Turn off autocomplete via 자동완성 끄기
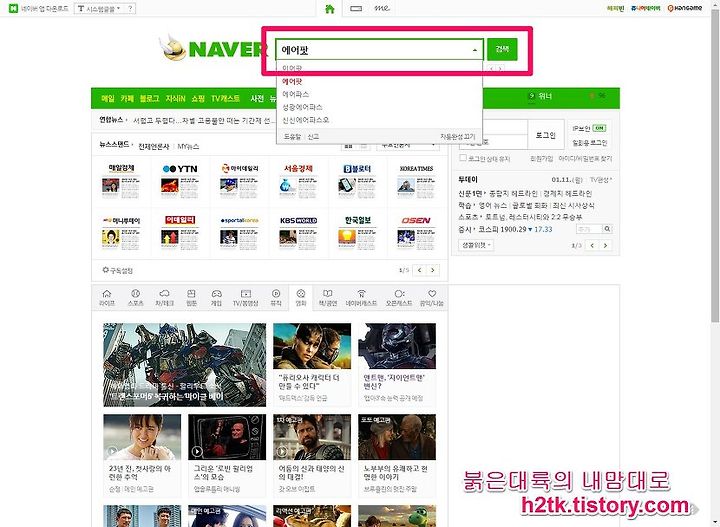Viewport: 720px width, 527px height. pos(458,136)
